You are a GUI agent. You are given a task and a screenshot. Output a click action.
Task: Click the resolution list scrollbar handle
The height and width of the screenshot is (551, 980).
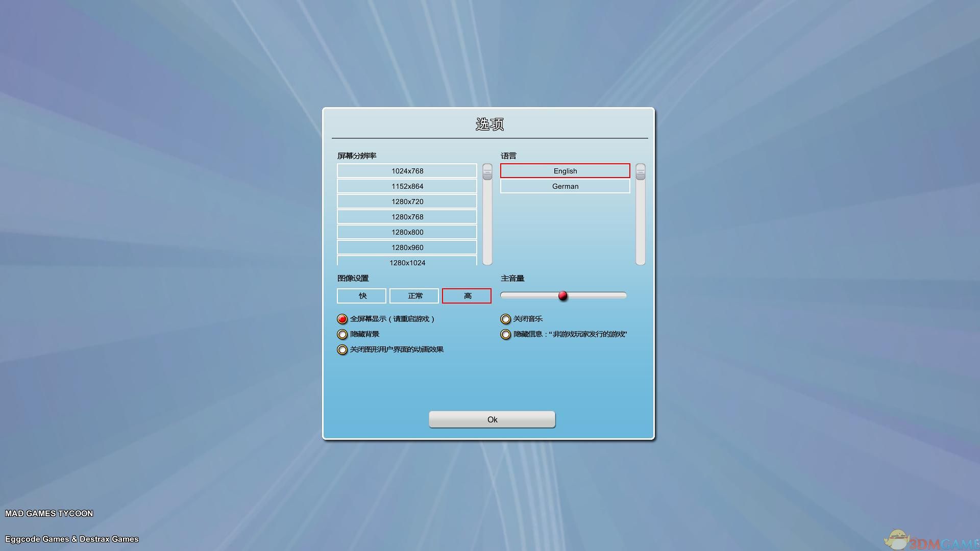487,172
